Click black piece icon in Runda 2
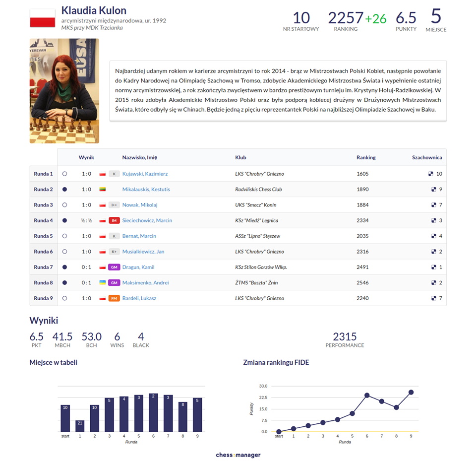This screenshot has height=466, width=476. coord(64,189)
